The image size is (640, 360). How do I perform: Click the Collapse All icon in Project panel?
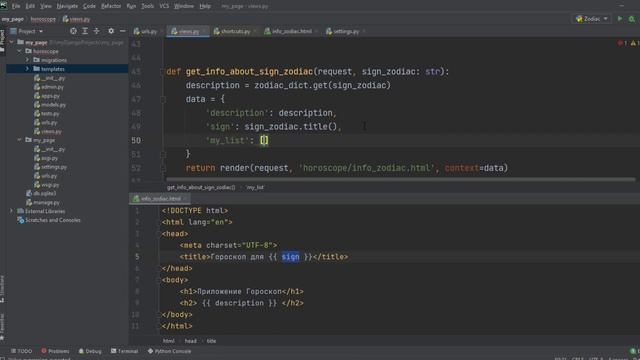(x=96, y=31)
